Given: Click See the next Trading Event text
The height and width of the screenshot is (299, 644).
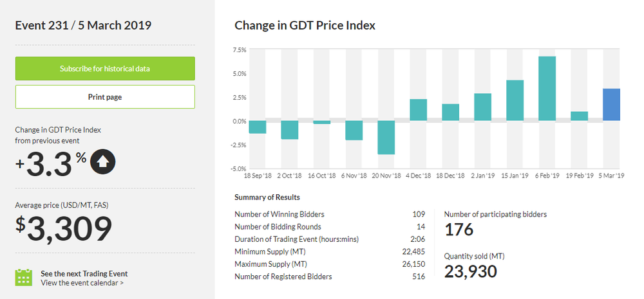Looking at the screenshot, I should [x=84, y=273].
